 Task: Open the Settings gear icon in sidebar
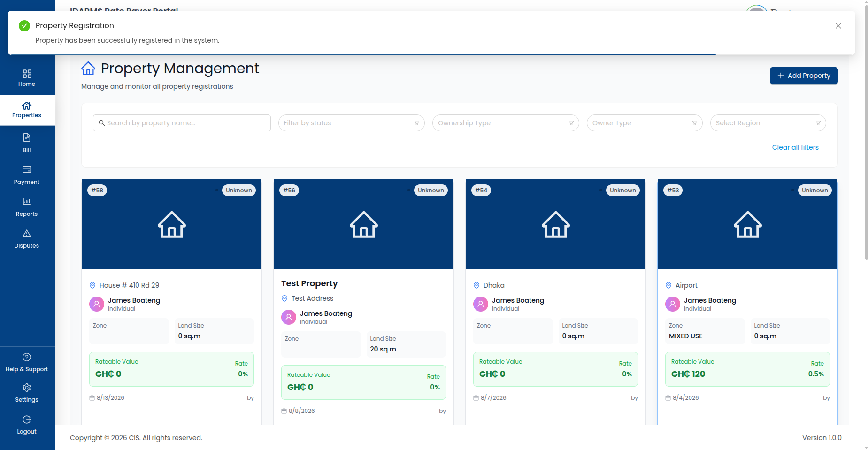click(x=27, y=388)
